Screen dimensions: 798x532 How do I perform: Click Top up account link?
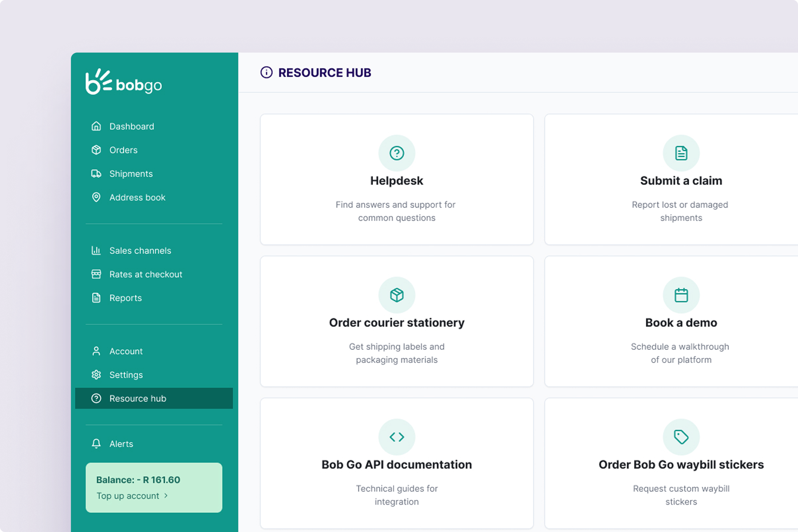[x=128, y=496]
